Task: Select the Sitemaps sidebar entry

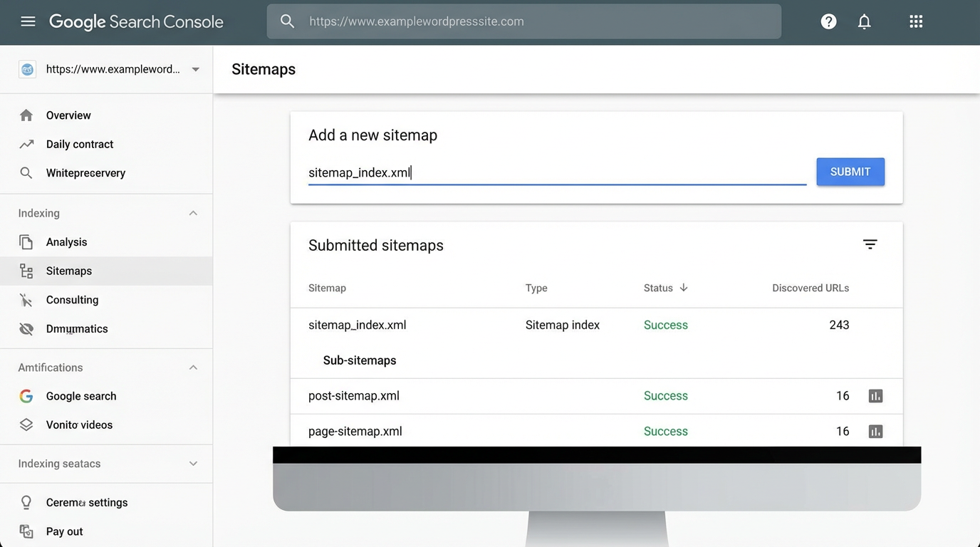Action: pos(68,271)
